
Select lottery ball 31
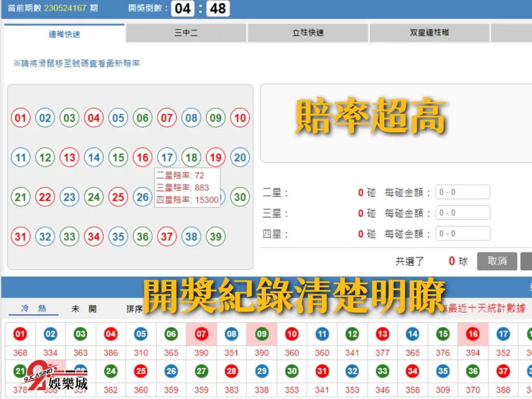point(21,236)
